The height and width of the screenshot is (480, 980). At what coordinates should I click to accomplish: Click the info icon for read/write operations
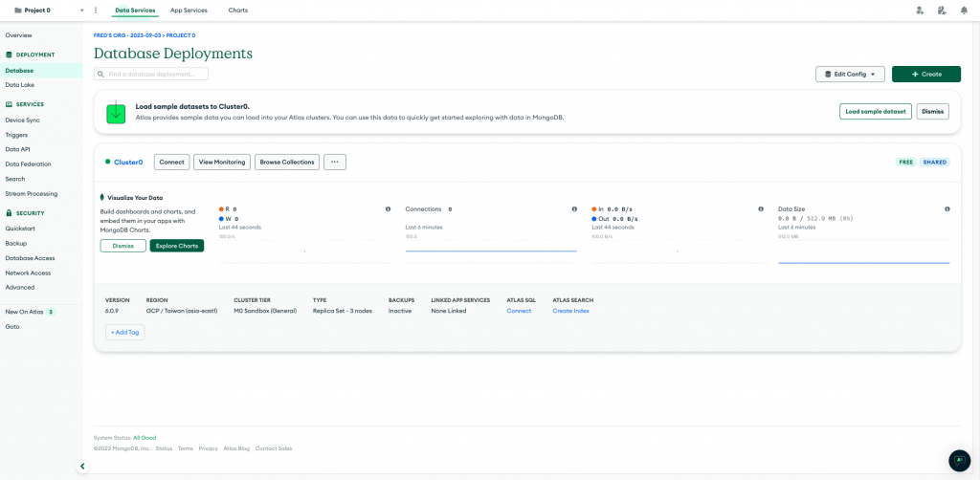point(389,209)
